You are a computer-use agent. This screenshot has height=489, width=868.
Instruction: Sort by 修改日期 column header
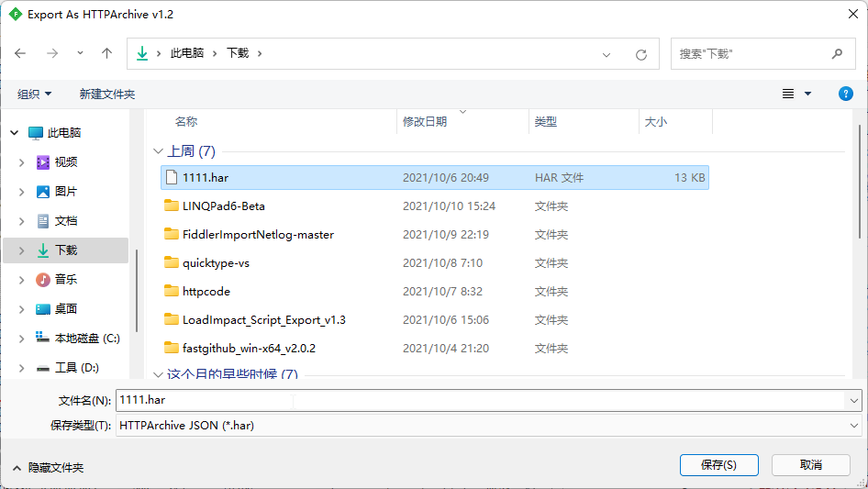click(425, 122)
